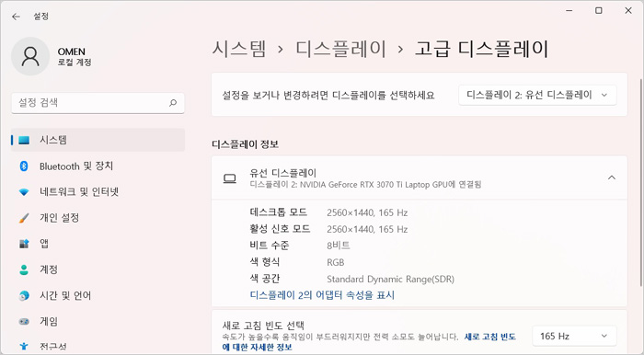Click the search magnifier icon

click(x=173, y=103)
